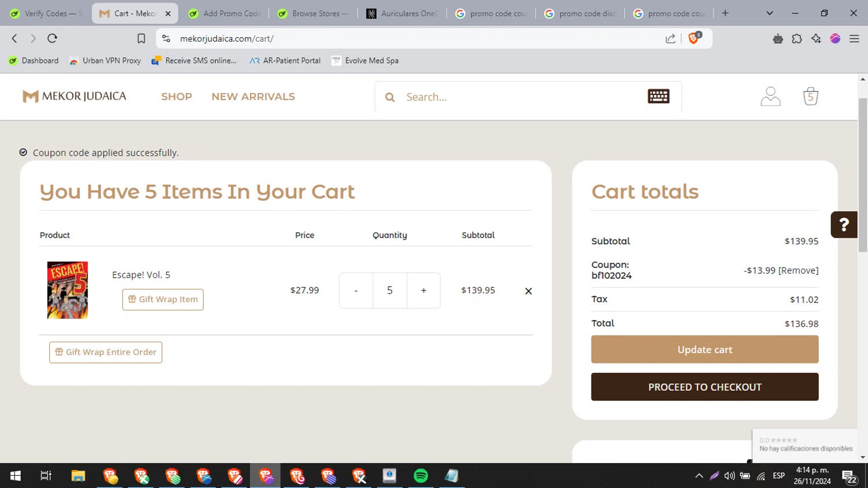Click the address bar URL
The height and width of the screenshot is (488, 868).
227,39
